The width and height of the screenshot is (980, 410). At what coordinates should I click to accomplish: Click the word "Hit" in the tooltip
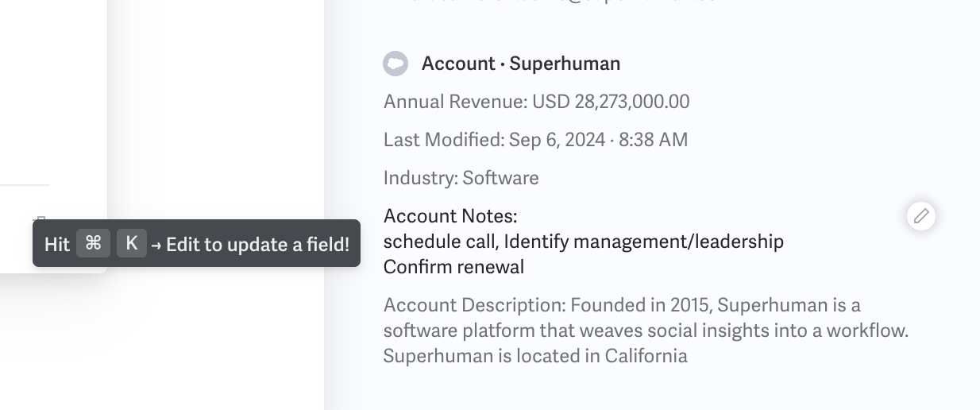(x=57, y=245)
